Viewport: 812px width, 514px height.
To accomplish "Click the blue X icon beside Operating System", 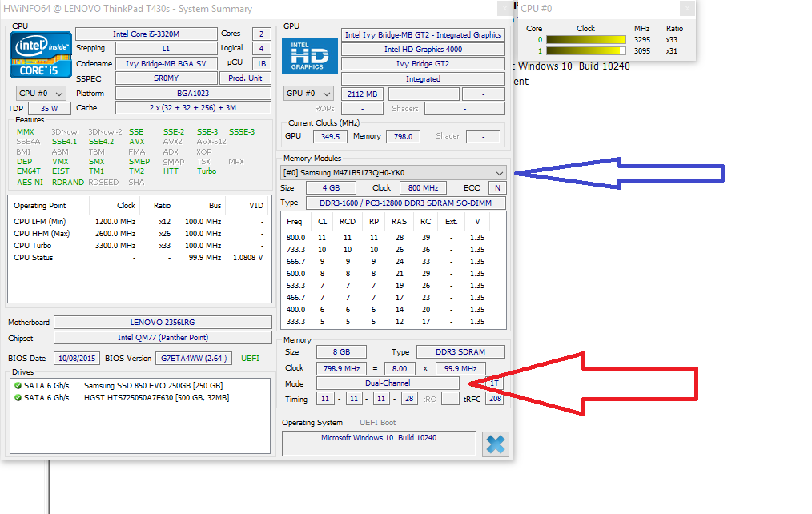I will tap(495, 444).
